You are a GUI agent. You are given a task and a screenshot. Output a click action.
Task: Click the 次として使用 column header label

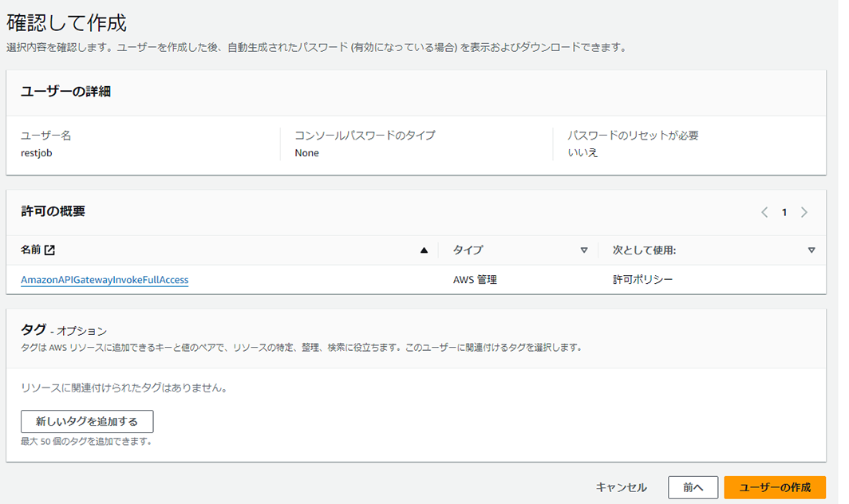[x=644, y=250]
